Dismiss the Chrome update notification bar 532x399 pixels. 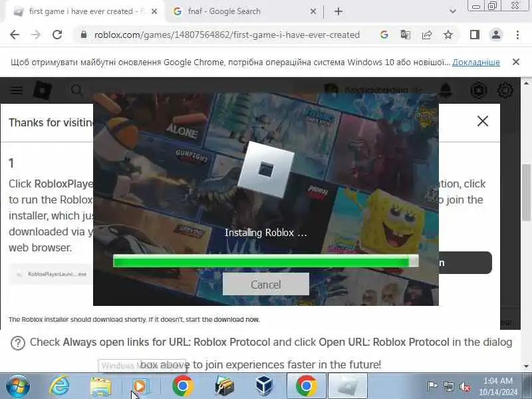[516, 62]
